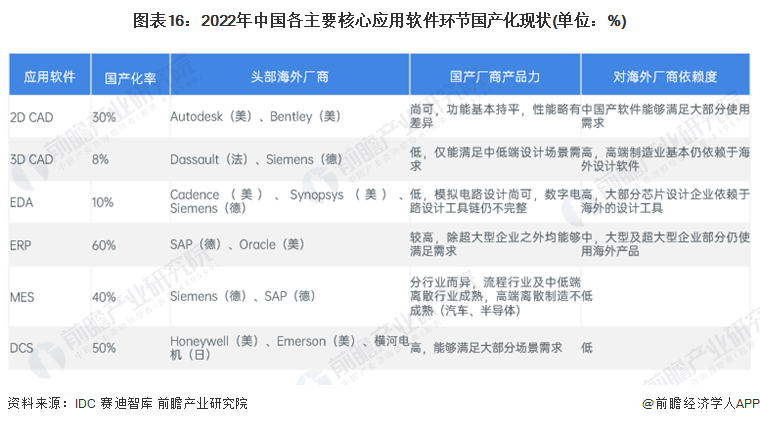
Task: Click the 60% value for ERP
Action: [x=104, y=245]
